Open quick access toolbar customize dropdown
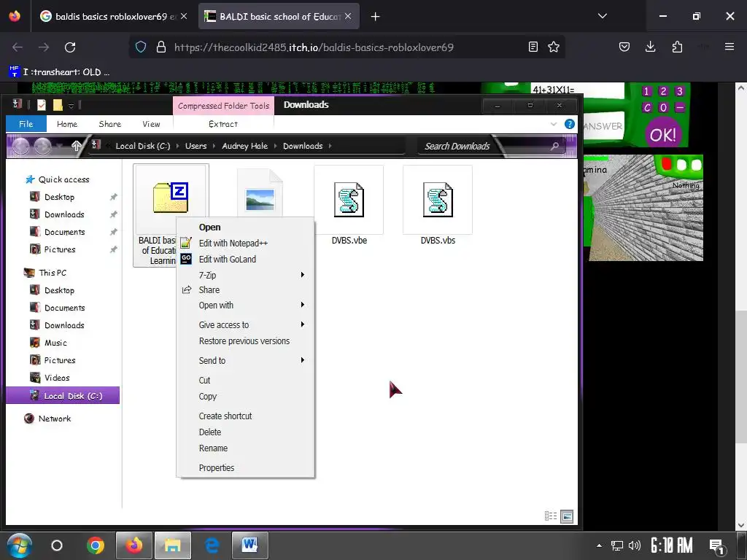 tap(71, 105)
